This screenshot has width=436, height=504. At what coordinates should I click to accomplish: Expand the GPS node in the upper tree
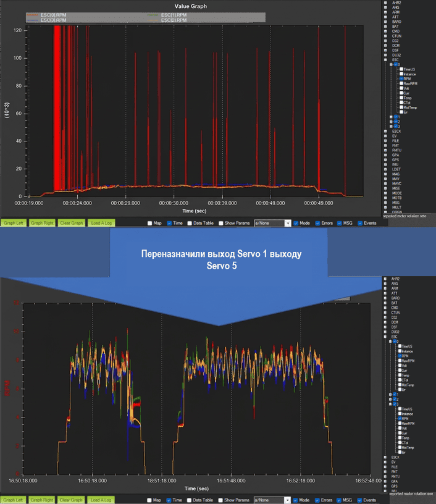point(385,159)
